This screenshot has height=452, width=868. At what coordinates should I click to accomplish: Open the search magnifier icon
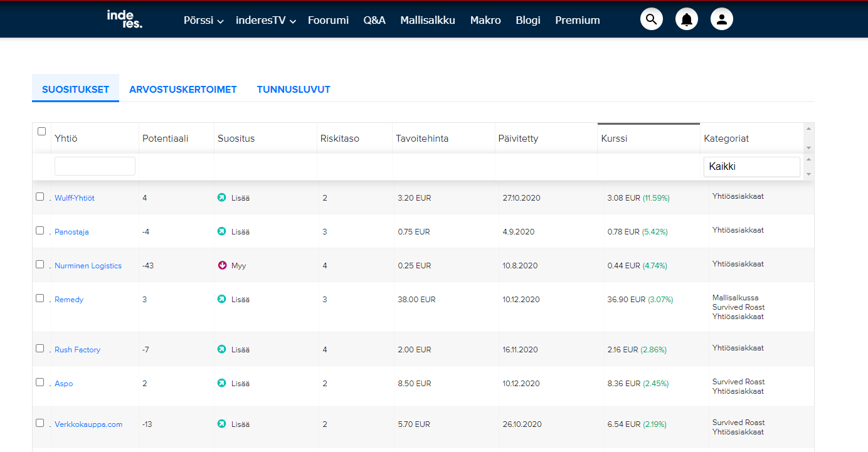coord(651,19)
